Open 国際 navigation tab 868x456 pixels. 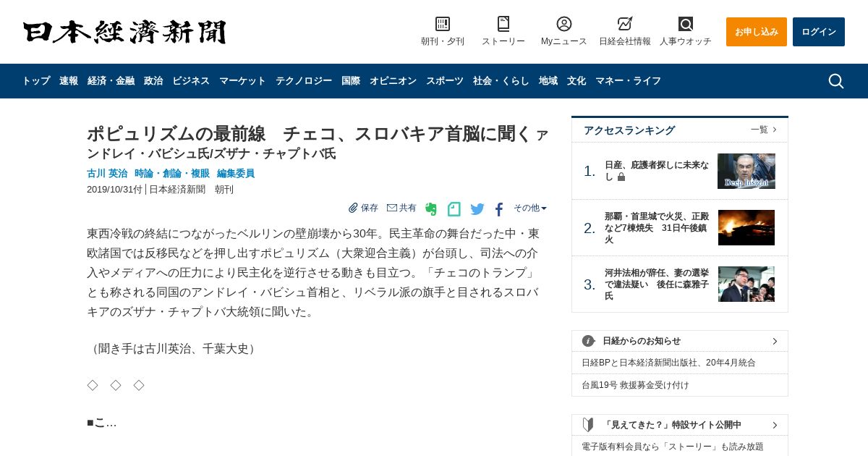[x=351, y=81]
